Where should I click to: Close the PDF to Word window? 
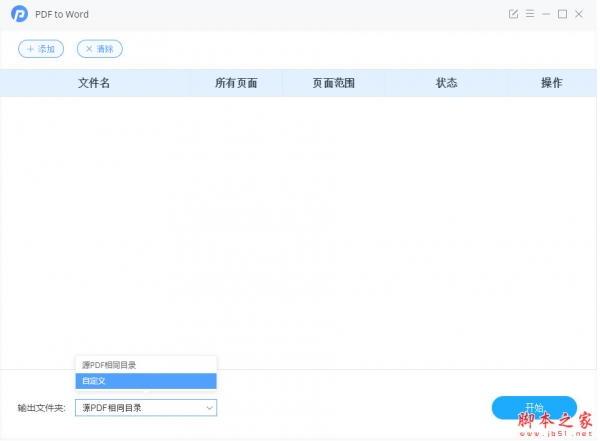click(579, 14)
